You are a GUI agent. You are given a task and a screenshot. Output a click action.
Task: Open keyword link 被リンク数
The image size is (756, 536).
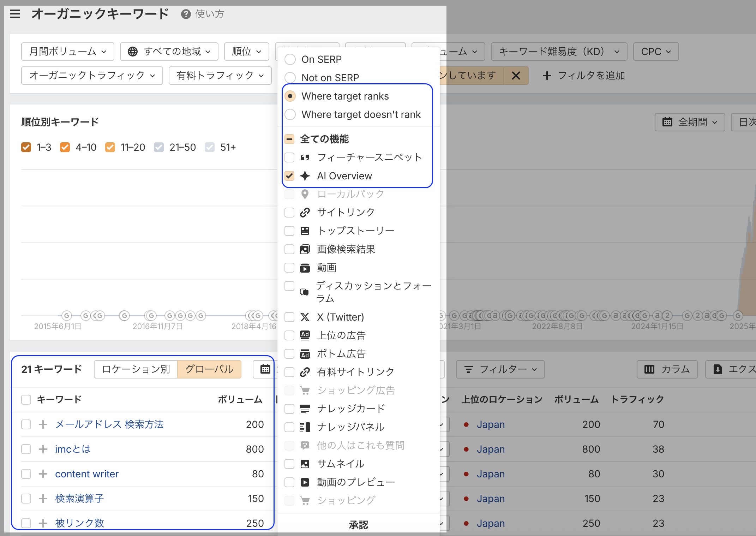pos(80,523)
